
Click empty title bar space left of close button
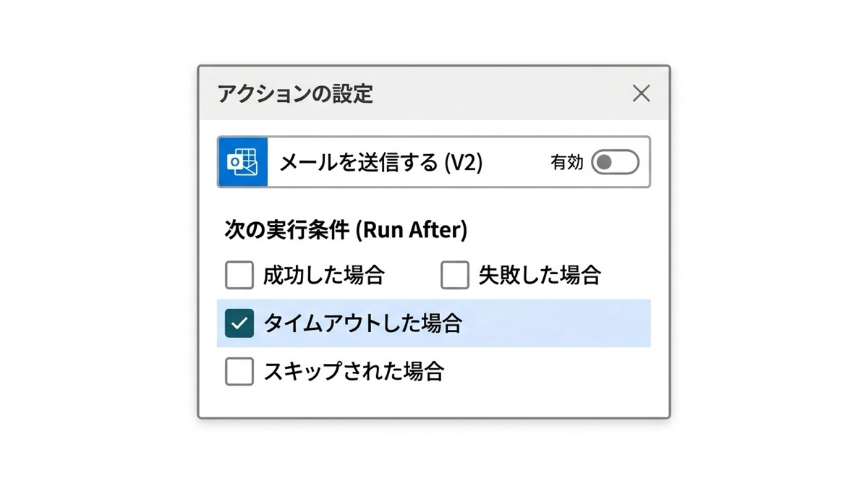point(506,94)
